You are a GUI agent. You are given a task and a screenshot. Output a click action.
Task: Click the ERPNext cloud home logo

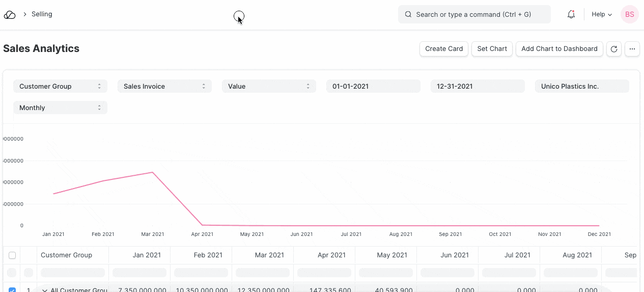pos(10,15)
